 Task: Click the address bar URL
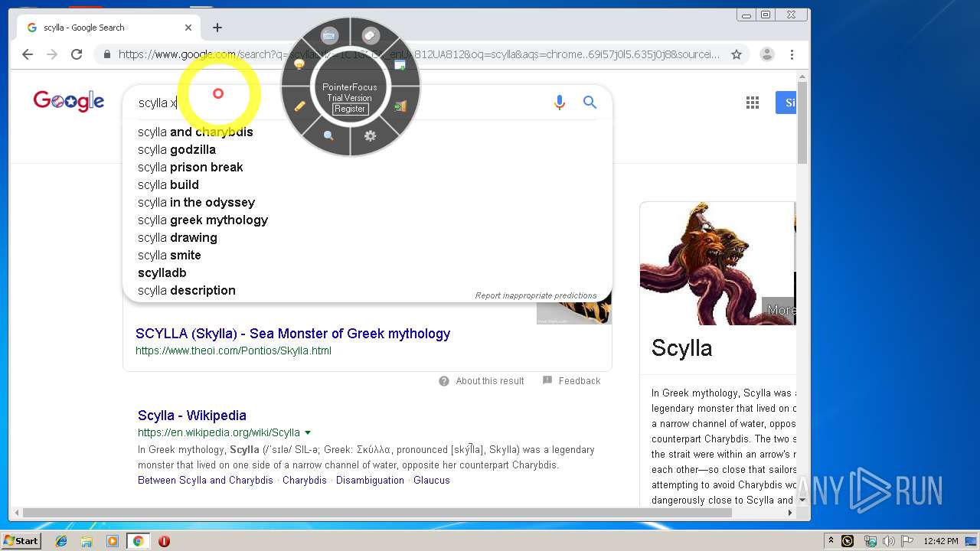(x=419, y=54)
